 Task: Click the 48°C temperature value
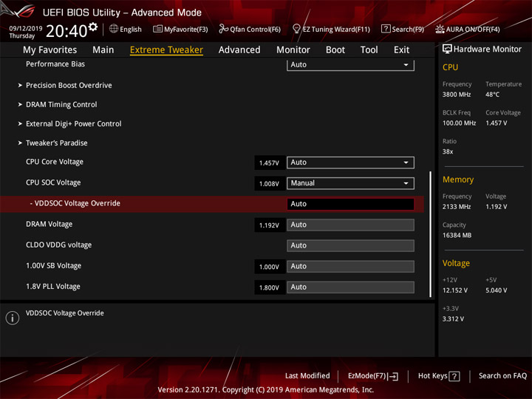[x=492, y=95]
